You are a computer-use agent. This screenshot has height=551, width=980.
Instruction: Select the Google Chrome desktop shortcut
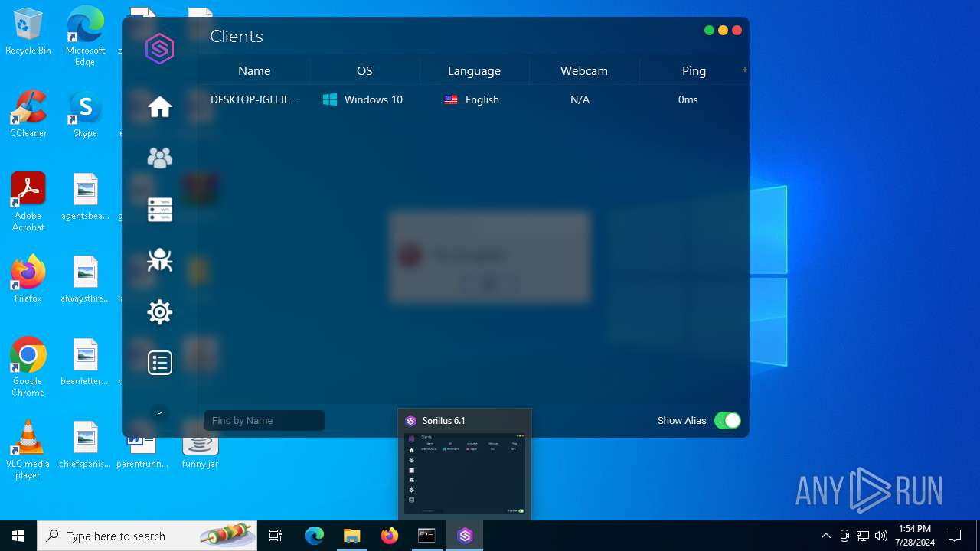tap(28, 367)
